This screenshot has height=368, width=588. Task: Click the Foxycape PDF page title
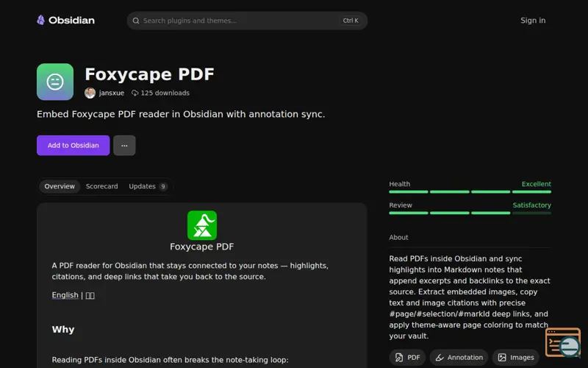point(149,74)
